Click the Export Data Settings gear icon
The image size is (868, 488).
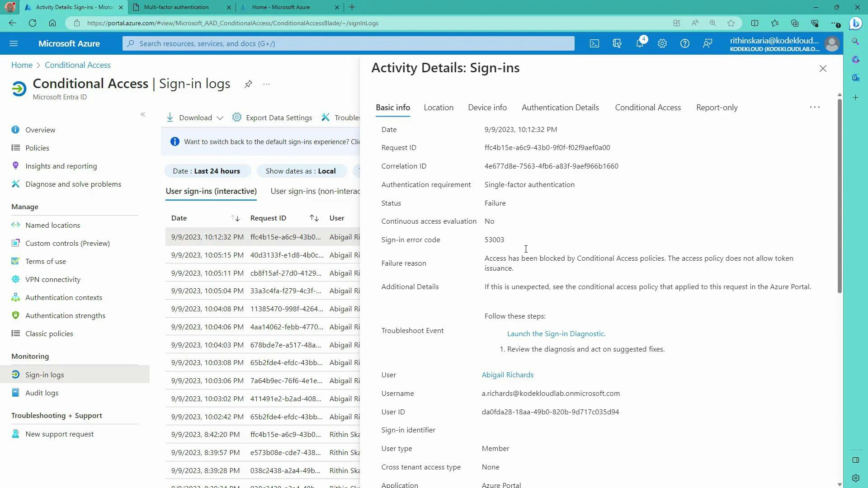coord(237,117)
